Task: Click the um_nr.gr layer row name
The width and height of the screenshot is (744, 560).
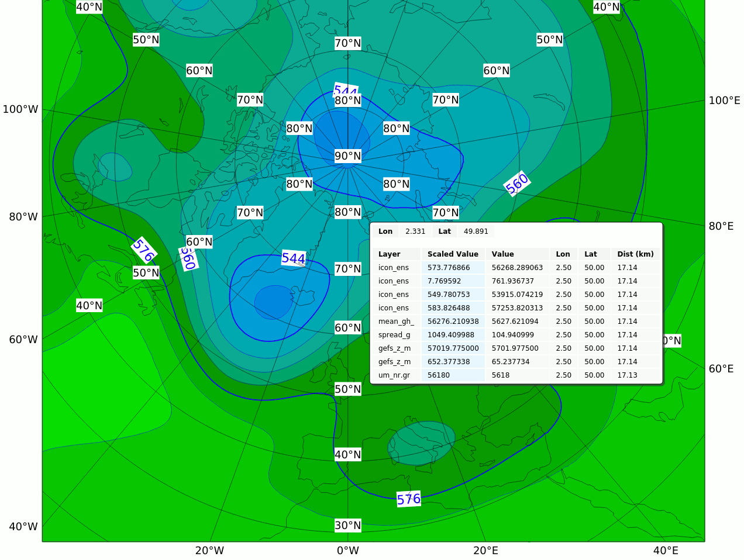Action: (x=397, y=375)
